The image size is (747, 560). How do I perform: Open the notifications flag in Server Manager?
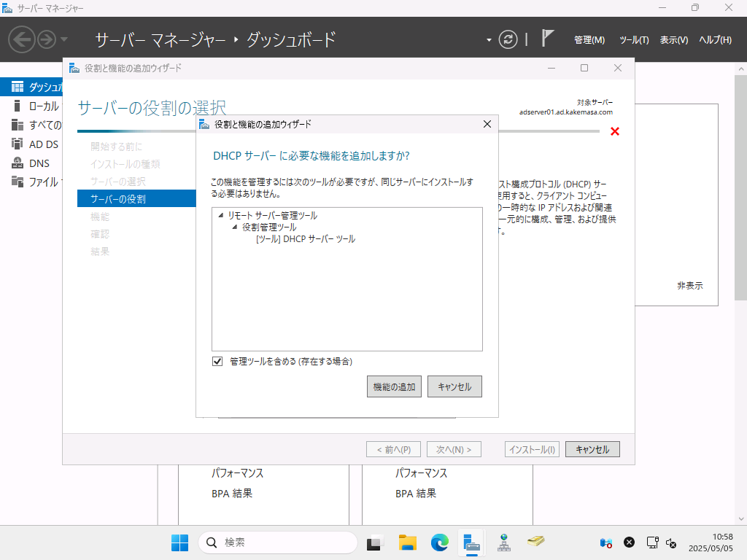pyautogui.click(x=547, y=38)
